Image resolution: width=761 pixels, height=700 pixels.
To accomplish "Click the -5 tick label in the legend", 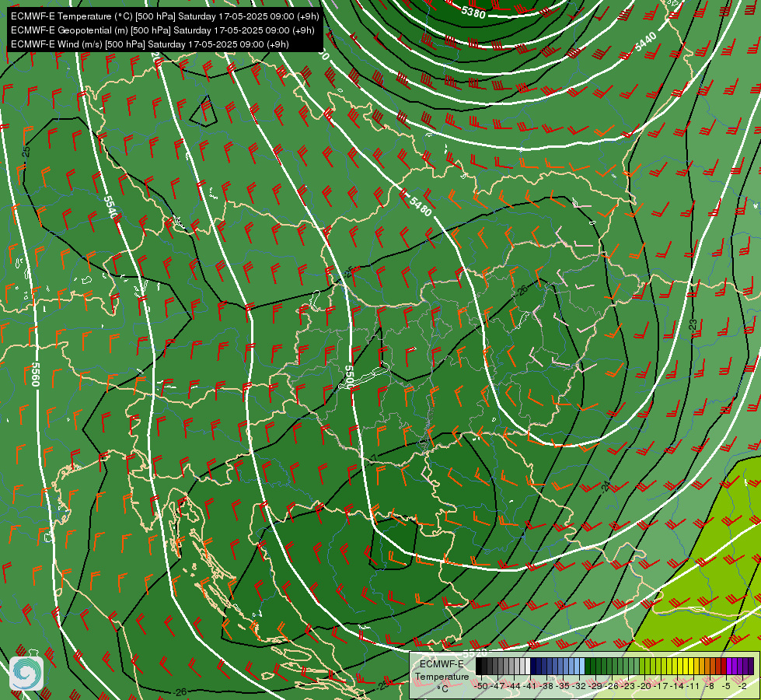I will [726, 687].
